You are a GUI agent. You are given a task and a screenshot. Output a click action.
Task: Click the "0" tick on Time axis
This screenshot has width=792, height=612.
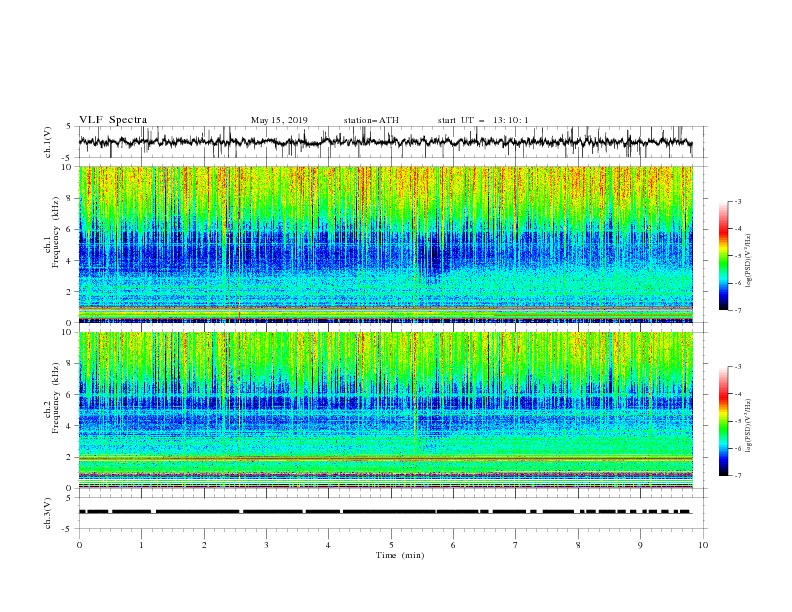(79, 545)
